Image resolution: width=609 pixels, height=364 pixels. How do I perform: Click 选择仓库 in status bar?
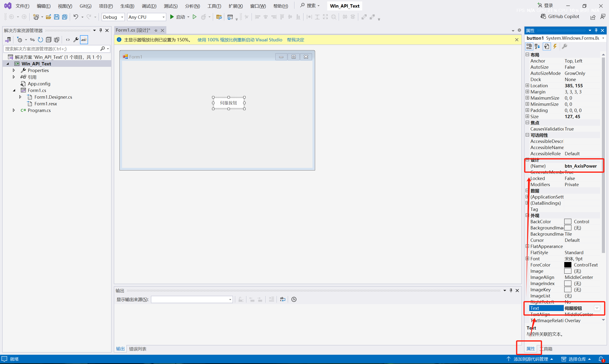tap(576, 359)
